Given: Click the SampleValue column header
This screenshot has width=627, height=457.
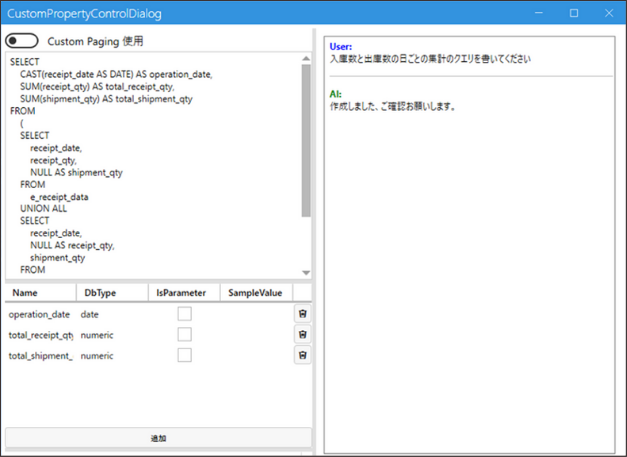Looking at the screenshot, I should [254, 293].
